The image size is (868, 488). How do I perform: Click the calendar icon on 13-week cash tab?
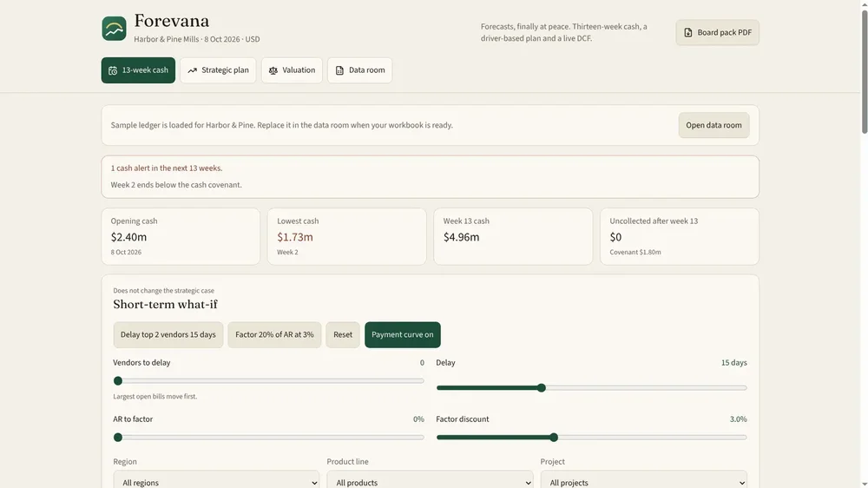tap(113, 70)
